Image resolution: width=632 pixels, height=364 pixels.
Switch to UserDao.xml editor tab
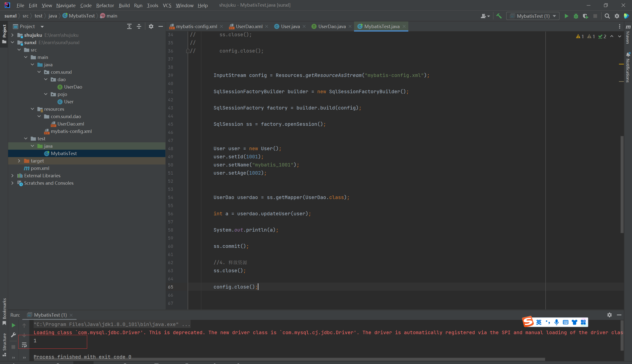coord(249,26)
